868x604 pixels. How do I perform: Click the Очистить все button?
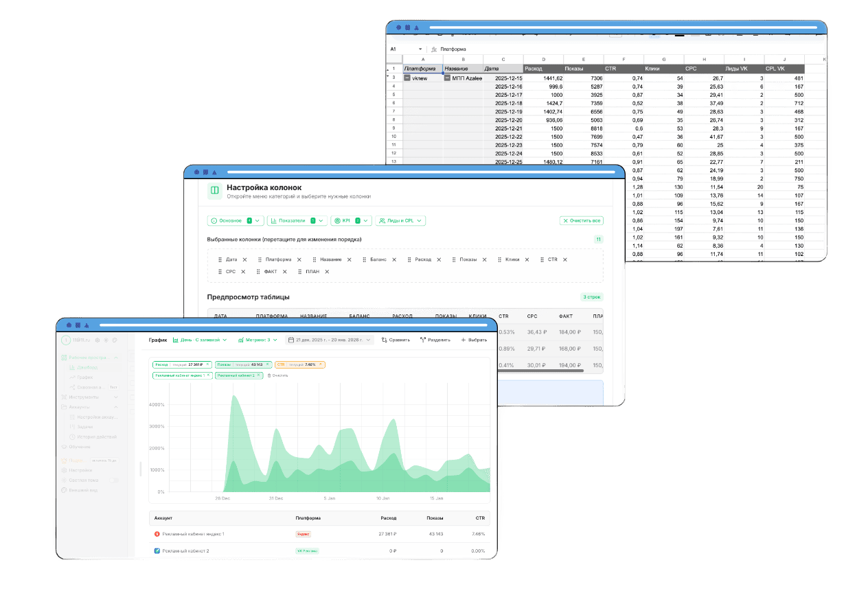(582, 220)
